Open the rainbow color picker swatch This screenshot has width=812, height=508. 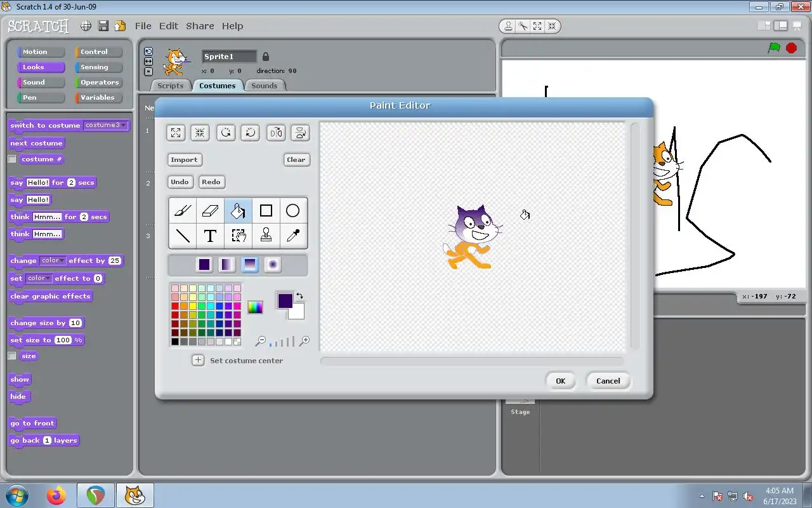tap(255, 307)
